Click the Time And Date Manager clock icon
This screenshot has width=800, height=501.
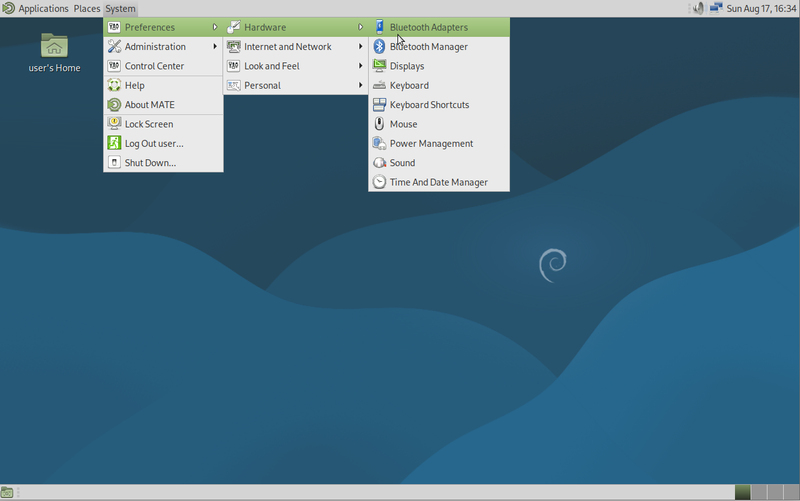pyautogui.click(x=379, y=182)
